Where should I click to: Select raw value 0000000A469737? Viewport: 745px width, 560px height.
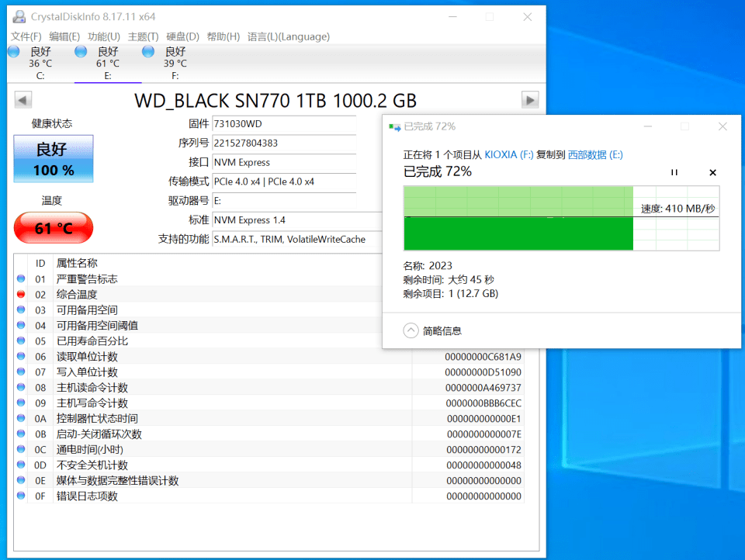point(483,388)
